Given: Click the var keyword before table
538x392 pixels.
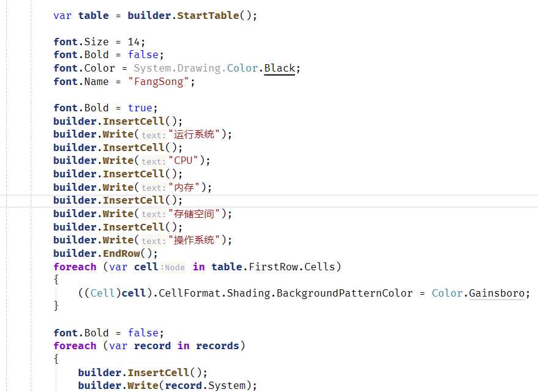Looking at the screenshot, I should click(62, 15).
